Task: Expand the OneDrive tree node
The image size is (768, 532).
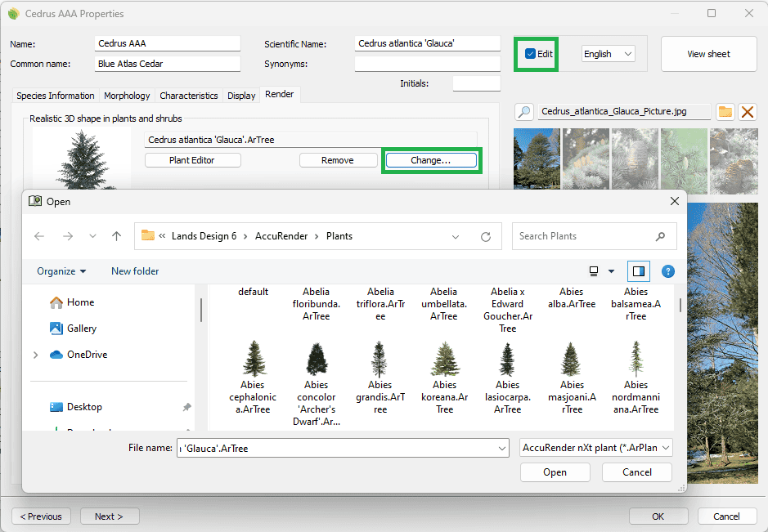Action: pos(35,355)
